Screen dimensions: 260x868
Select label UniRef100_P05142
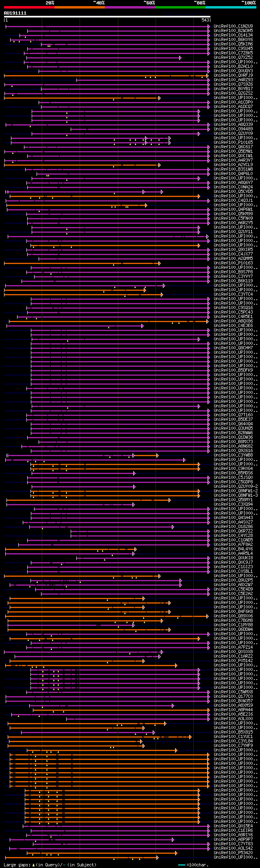click(233, 660)
